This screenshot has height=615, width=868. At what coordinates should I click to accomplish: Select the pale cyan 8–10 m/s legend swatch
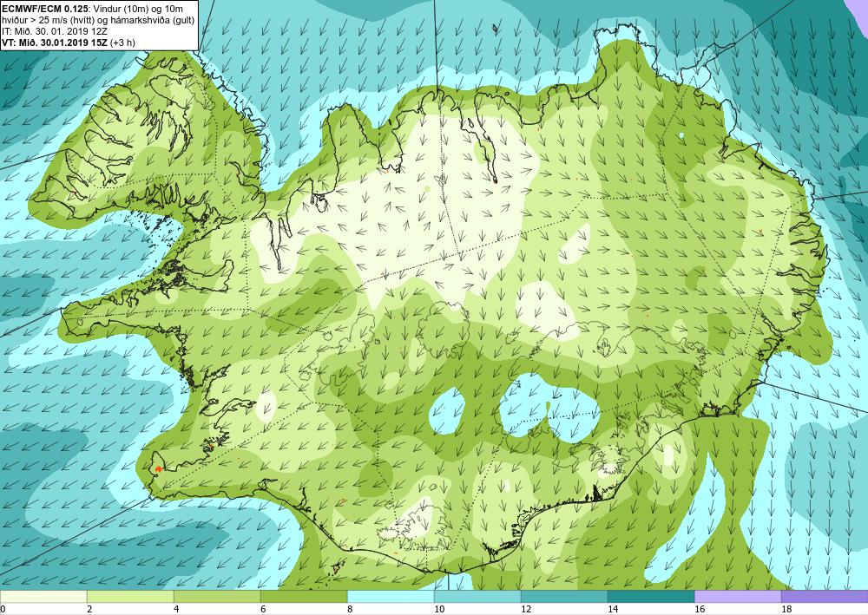pyautogui.click(x=391, y=596)
